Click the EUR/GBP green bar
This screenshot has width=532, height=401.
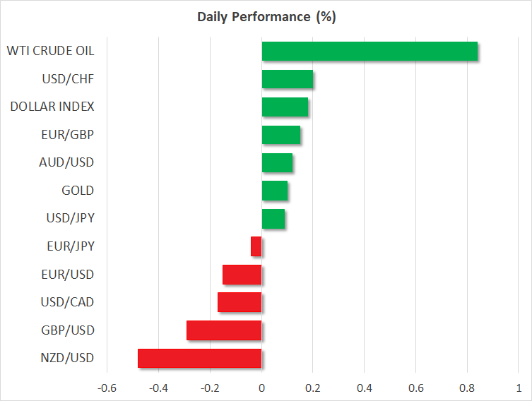[x=281, y=135]
